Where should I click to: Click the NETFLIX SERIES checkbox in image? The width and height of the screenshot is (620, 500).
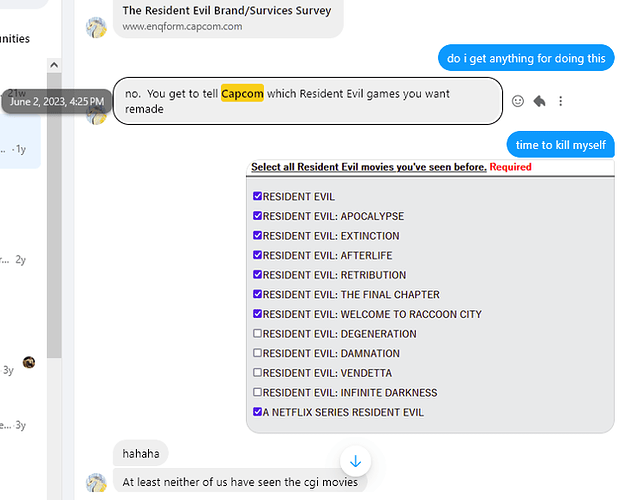click(x=257, y=412)
